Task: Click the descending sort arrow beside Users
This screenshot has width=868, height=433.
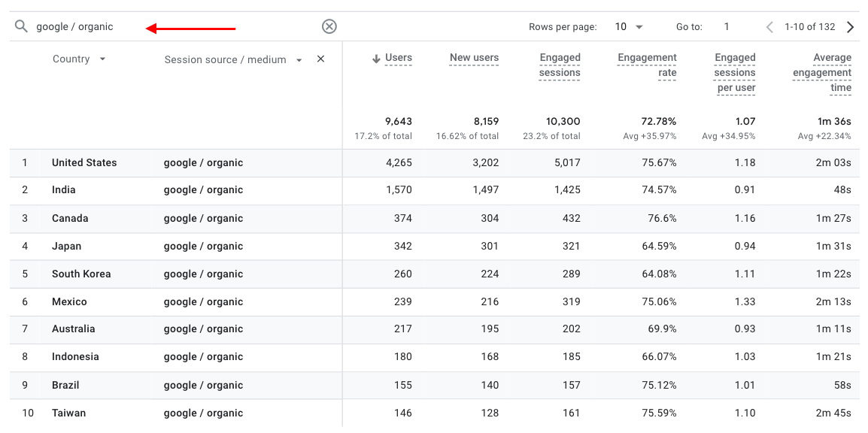Action: coord(376,59)
